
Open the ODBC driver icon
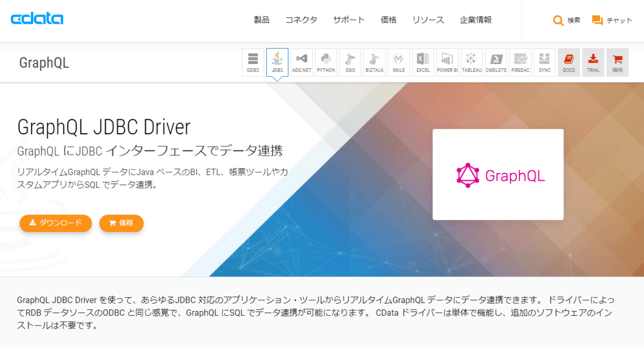[253, 62]
